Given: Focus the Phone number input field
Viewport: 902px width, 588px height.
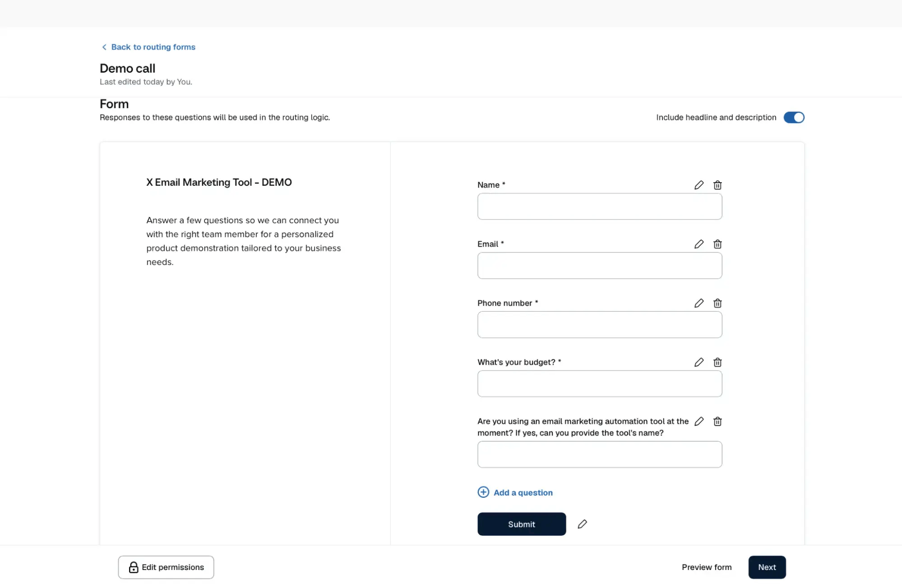Looking at the screenshot, I should coord(600,325).
